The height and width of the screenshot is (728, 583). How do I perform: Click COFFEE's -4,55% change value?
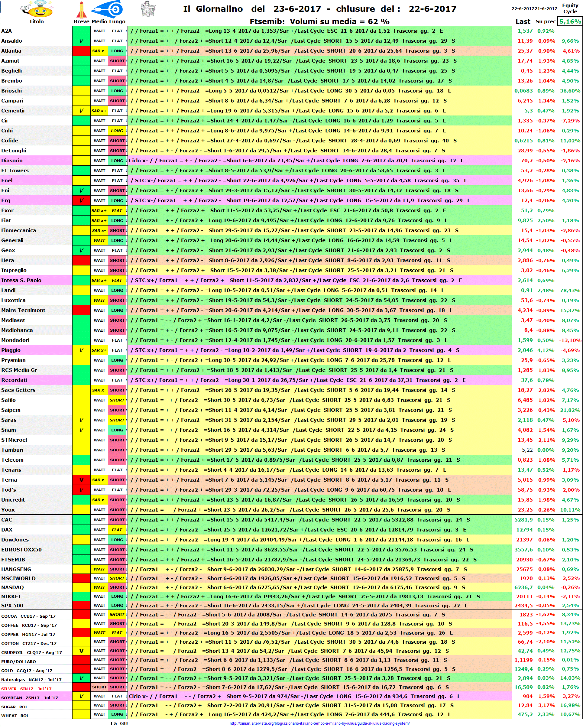tap(546, 624)
